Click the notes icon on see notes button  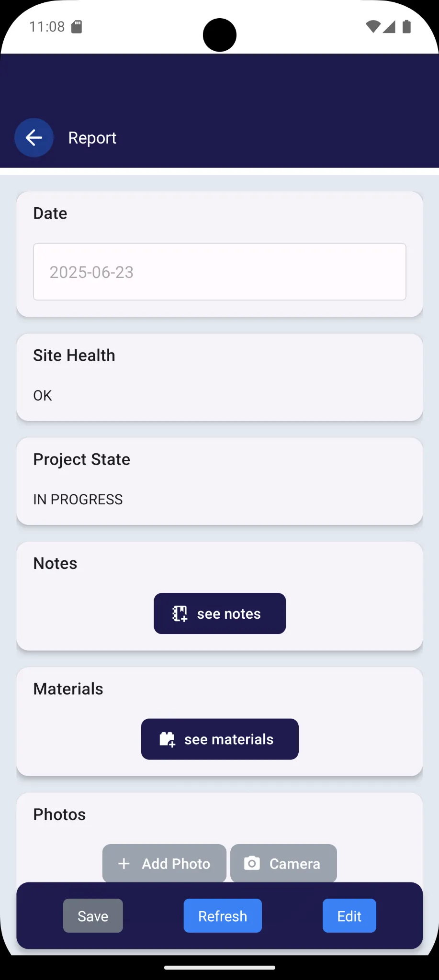click(179, 613)
